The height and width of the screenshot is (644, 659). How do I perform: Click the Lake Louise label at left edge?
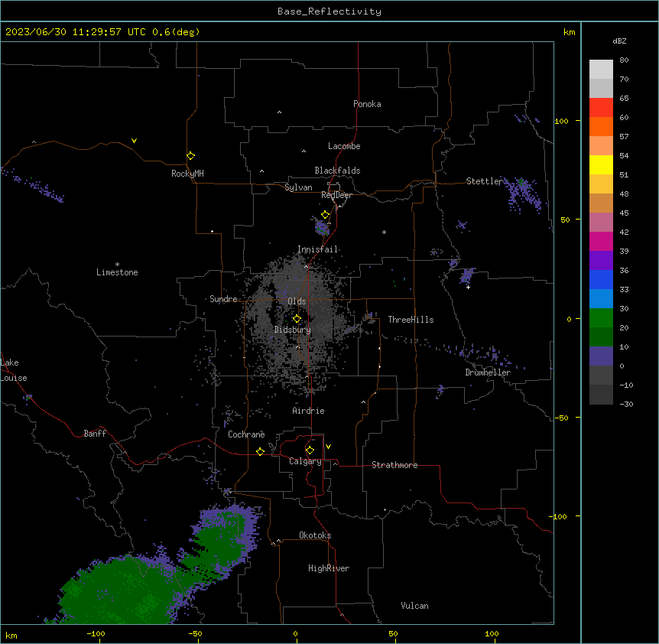[x=14, y=370]
